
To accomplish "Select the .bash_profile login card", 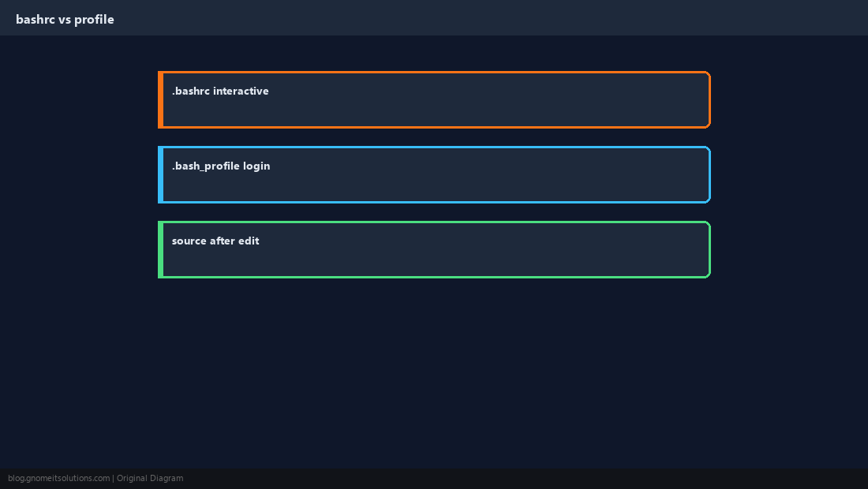I will pyautogui.click(x=434, y=175).
